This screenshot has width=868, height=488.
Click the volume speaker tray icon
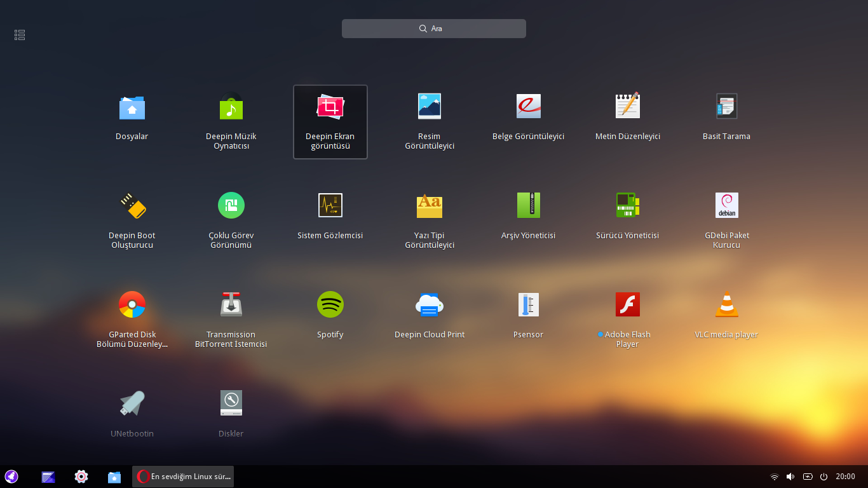pos(790,477)
